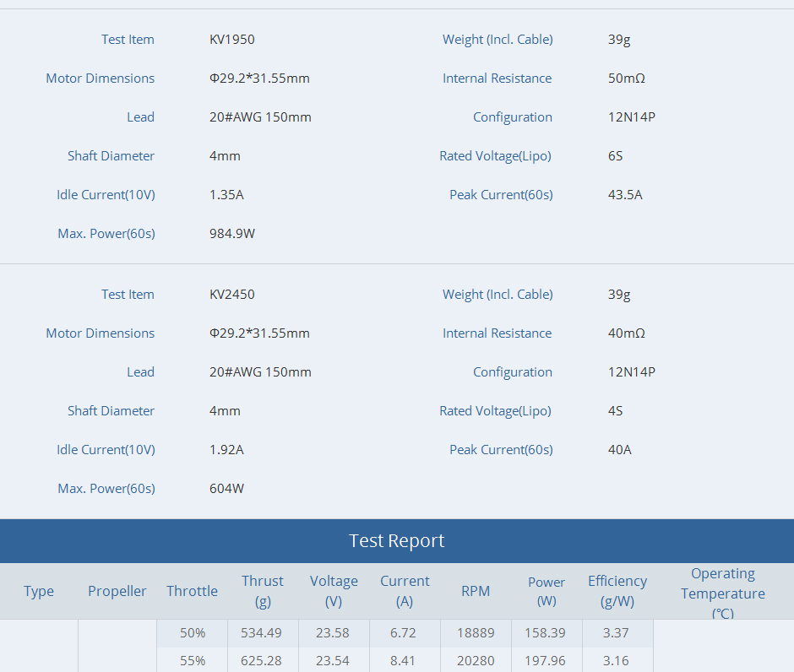Click the 984.9W max power value
Screen dimensions: 794x672
pyautogui.click(x=232, y=234)
